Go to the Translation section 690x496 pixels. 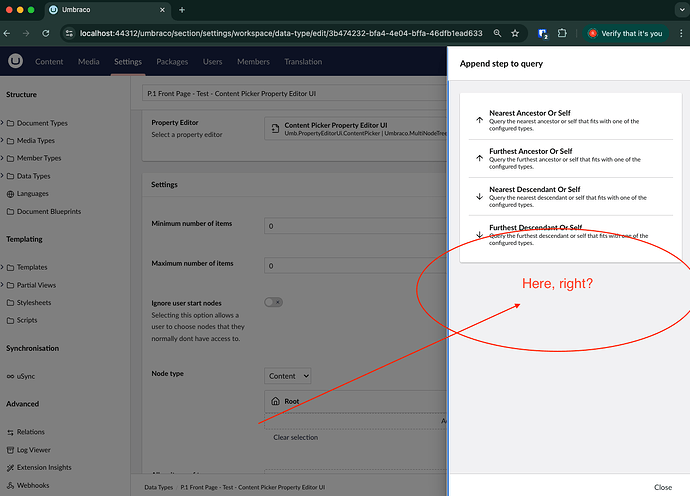pyautogui.click(x=303, y=62)
